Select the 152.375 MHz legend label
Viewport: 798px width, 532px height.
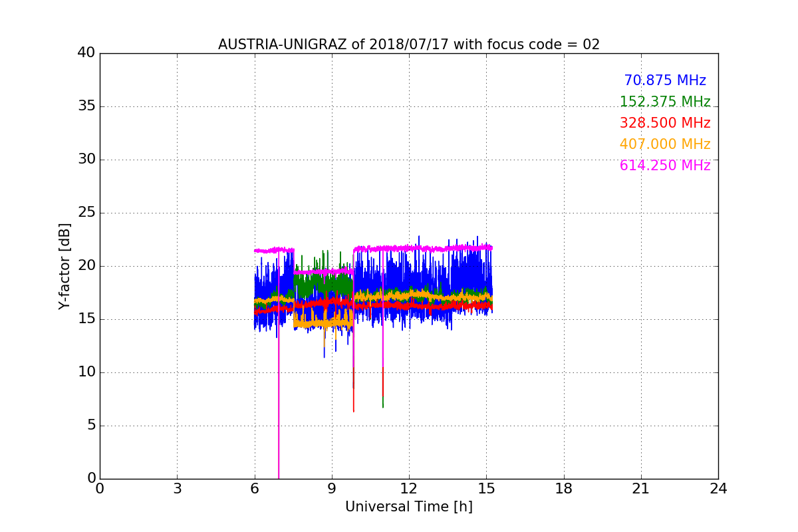click(665, 102)
